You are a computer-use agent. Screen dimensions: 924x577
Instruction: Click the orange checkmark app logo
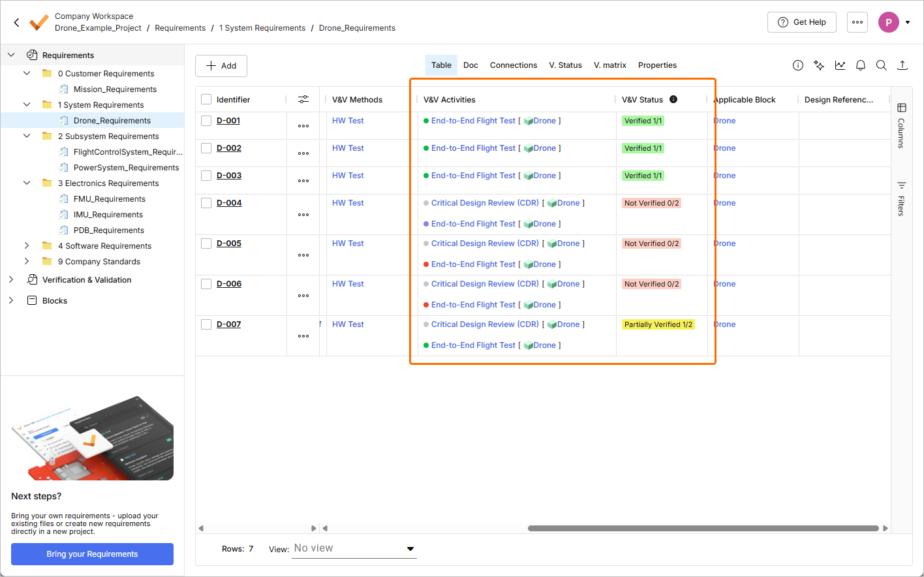pyautogui.click(x=39, y=22)
